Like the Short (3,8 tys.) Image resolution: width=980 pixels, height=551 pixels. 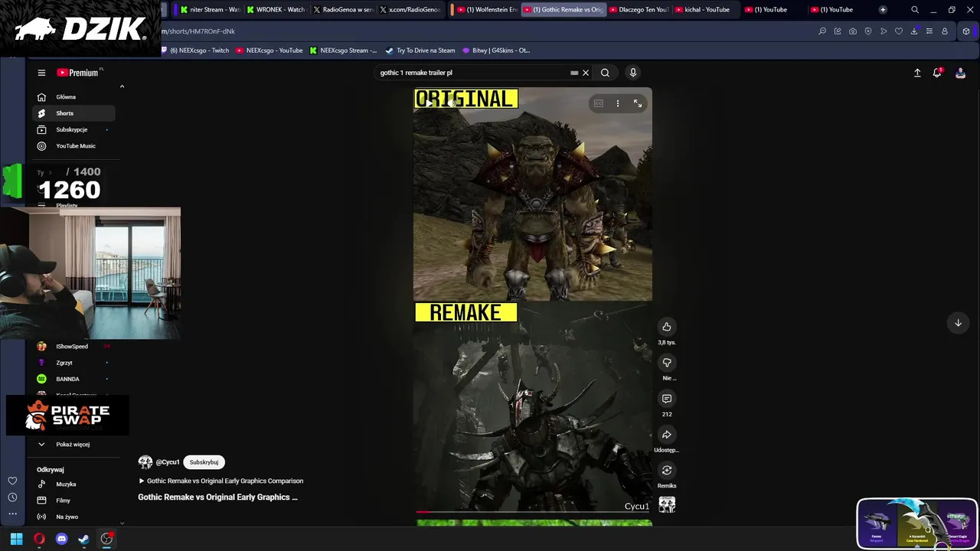(667, 327)
